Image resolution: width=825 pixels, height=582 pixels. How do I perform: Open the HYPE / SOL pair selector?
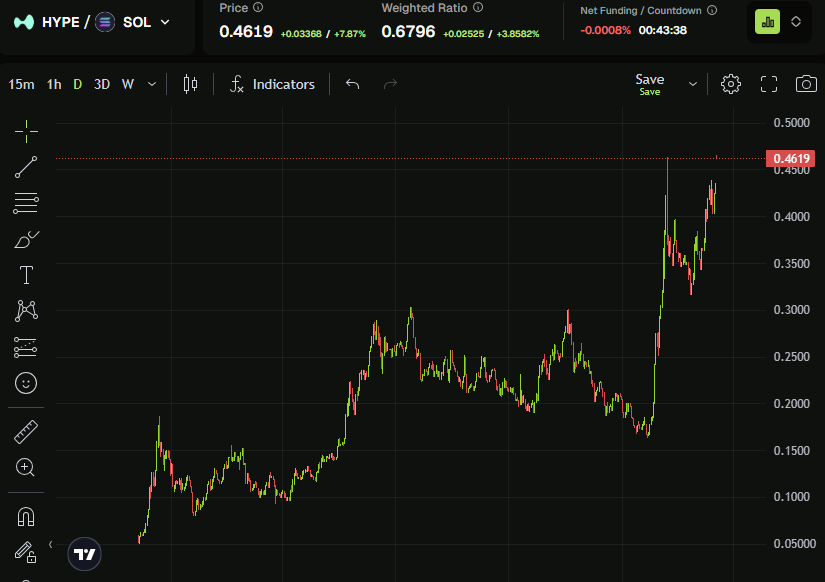pos(92,22)
